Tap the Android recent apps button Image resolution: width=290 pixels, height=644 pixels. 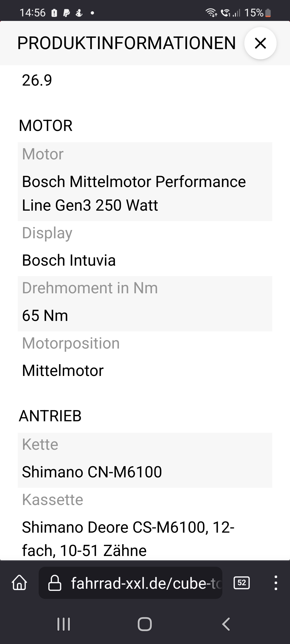(64, 624)
